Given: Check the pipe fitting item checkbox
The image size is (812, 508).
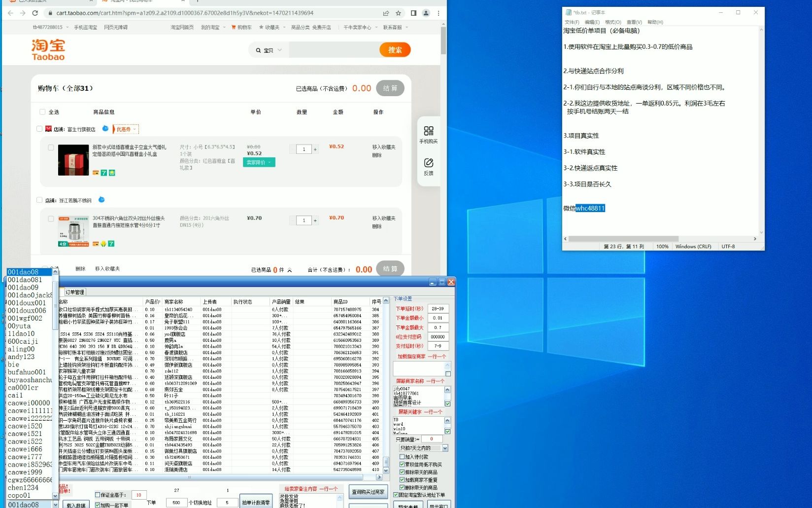Looking at the screenshot, I should coord(51,218).
